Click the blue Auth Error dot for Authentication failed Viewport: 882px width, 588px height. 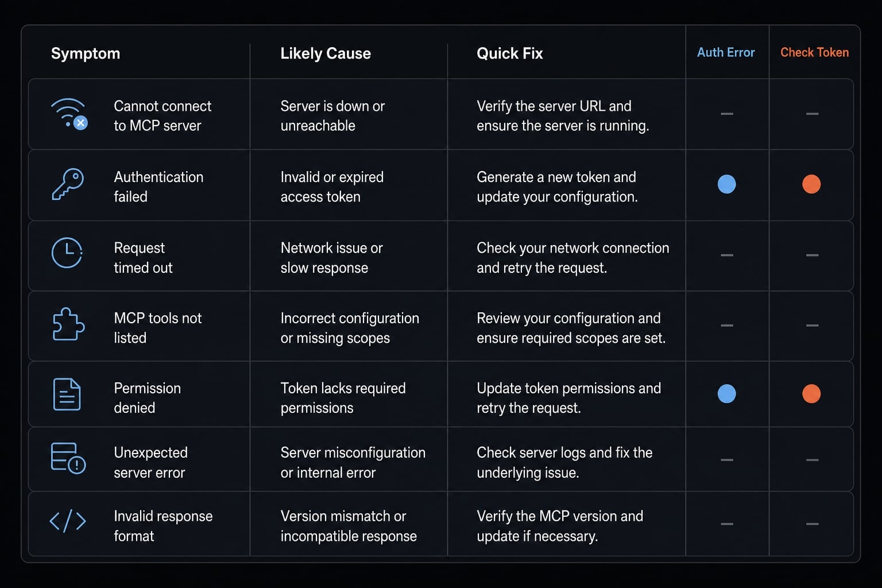(727, 184)
